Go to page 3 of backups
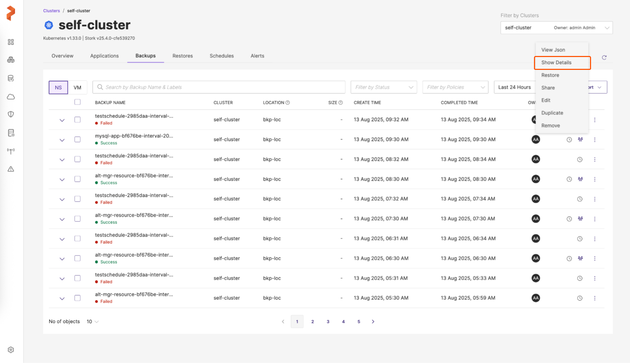630x364 pixels. tap(328, 322)
